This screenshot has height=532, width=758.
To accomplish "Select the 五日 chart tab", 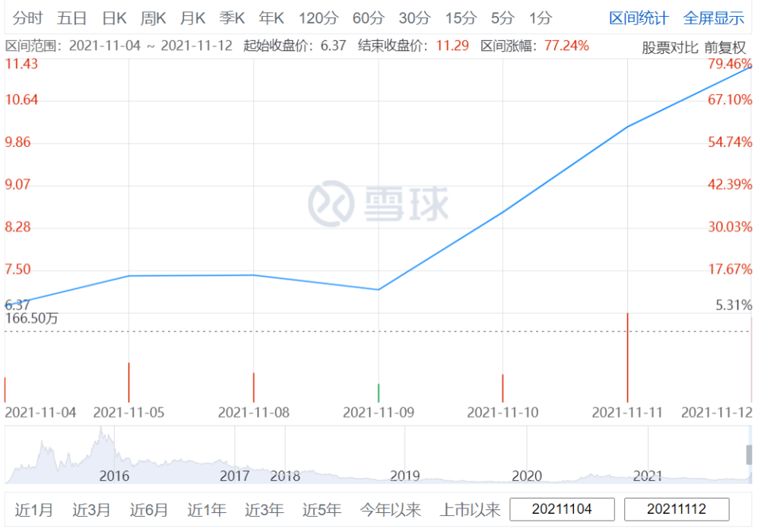I will point(71,18).
